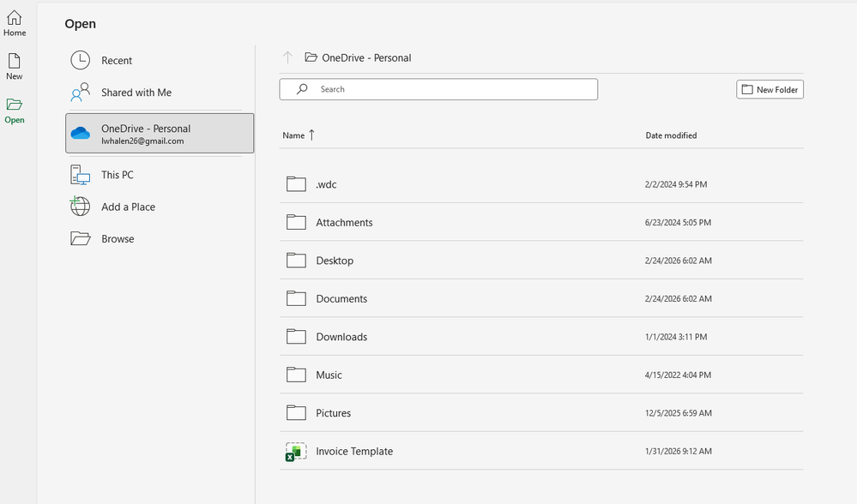Viewport: 857px width, 504px height.
Task: Open Shared with Me people icon
Action: point(80,93)
